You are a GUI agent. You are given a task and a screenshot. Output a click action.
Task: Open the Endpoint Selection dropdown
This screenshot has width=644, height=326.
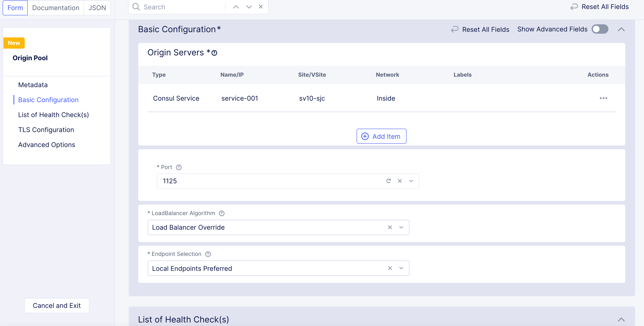click(x=401, y=268)
